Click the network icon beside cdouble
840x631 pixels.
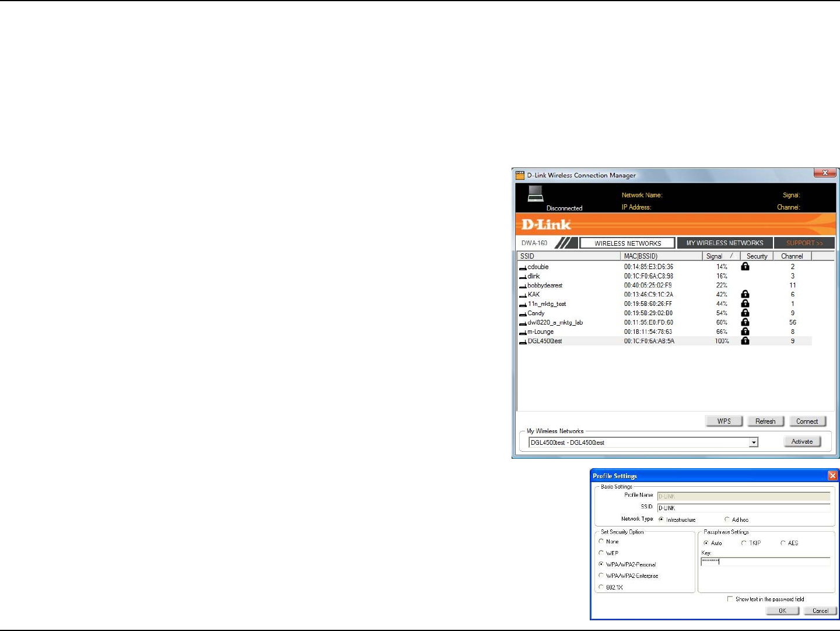tap(523, 267)
